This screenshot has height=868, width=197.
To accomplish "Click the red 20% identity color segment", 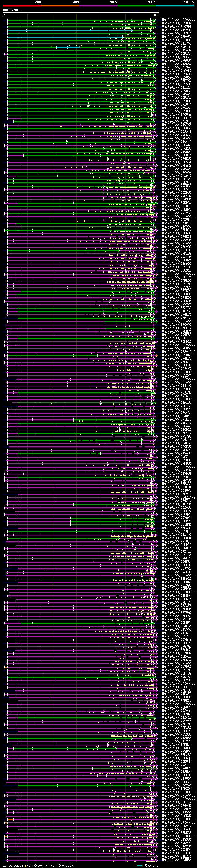I will click(22, 6).
